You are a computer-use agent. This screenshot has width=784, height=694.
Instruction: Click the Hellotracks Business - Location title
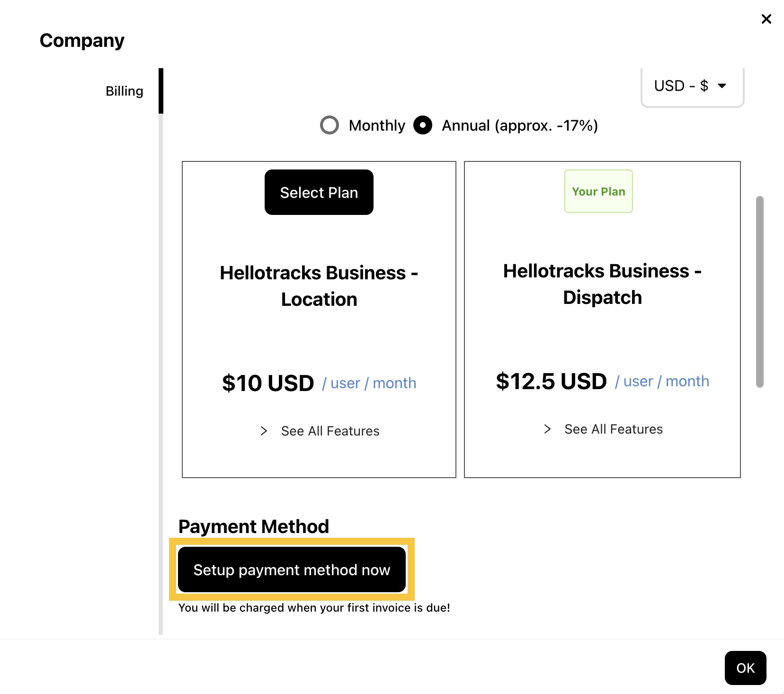319,286
